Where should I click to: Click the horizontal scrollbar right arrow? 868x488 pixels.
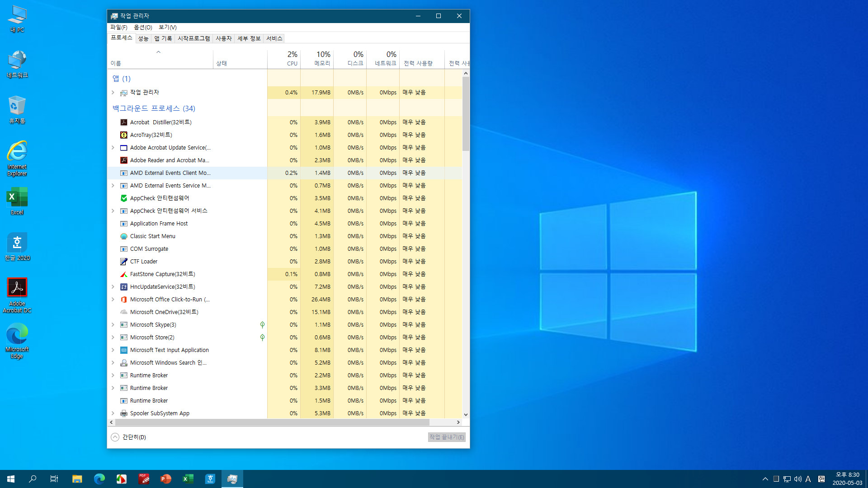tap(458, 422)
